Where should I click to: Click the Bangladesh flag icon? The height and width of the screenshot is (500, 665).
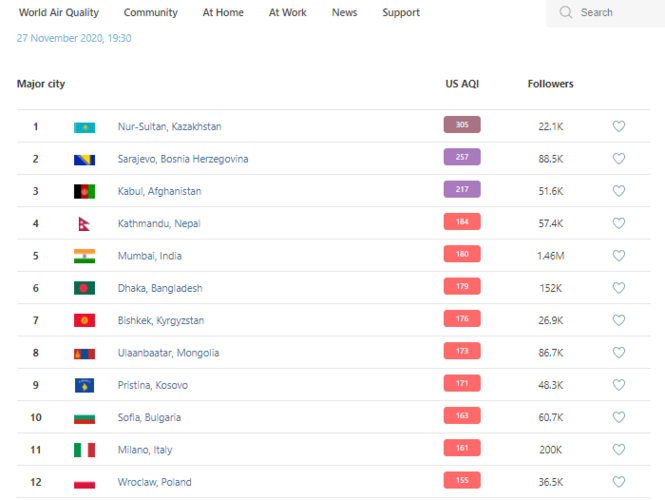pos(84,288)
